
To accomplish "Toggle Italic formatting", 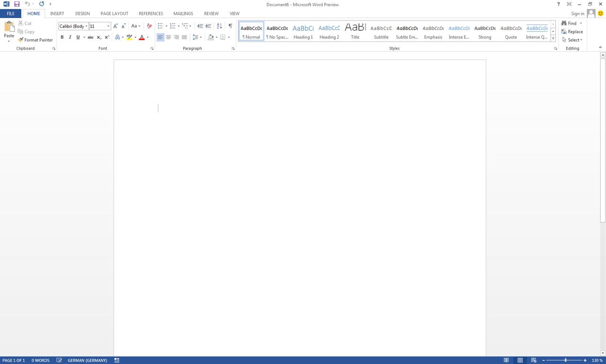I will pyautogui.click(x=70, y=37).
